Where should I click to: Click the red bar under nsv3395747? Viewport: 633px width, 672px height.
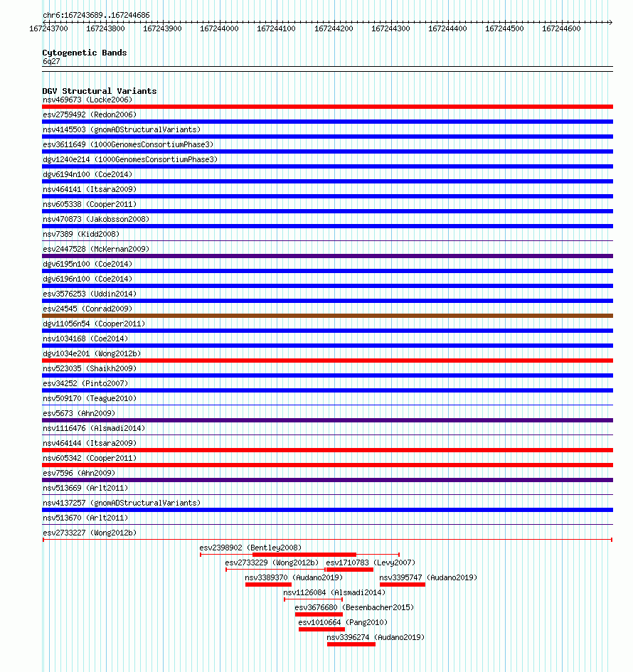(x=403, y=585)
